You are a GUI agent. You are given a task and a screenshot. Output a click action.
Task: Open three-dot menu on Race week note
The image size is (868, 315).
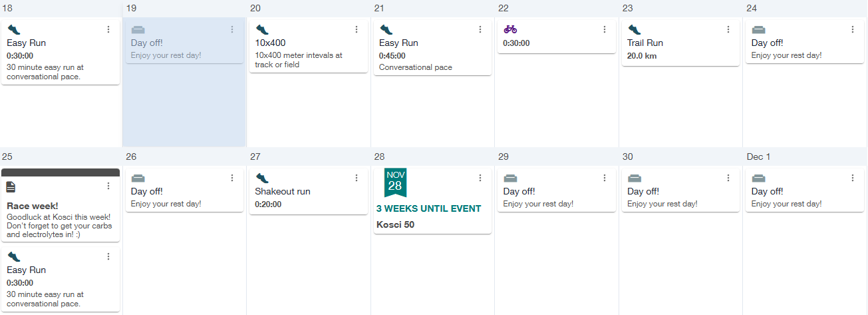[108, 186]
